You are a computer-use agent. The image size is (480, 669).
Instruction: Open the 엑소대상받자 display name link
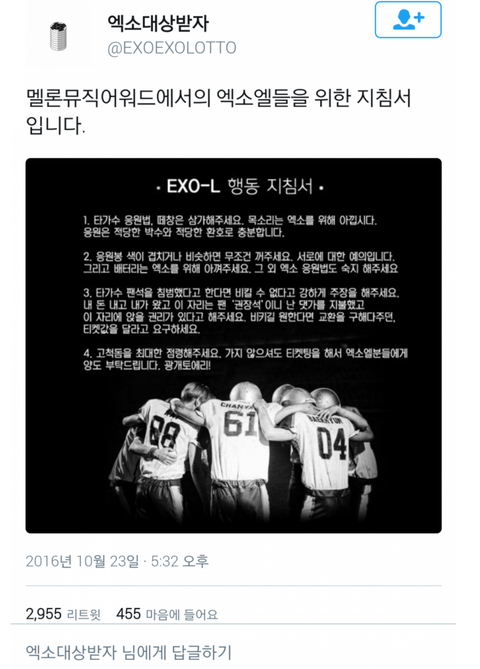coord(158,23)
